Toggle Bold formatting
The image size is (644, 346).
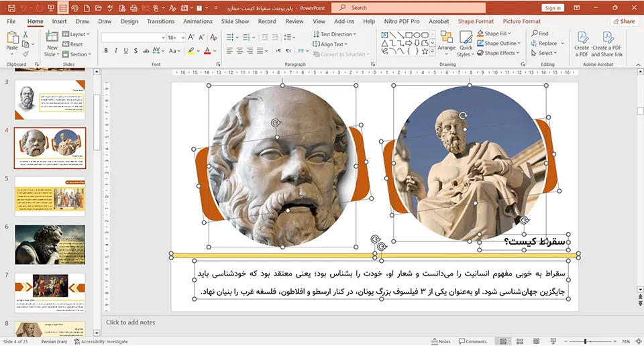(x=106, y=50)
